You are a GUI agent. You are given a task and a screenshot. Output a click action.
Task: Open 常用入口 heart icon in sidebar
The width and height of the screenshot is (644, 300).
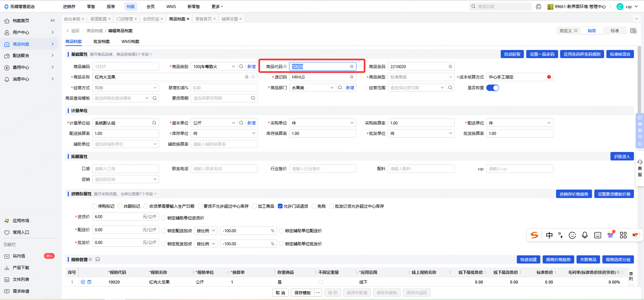(7, 233)
